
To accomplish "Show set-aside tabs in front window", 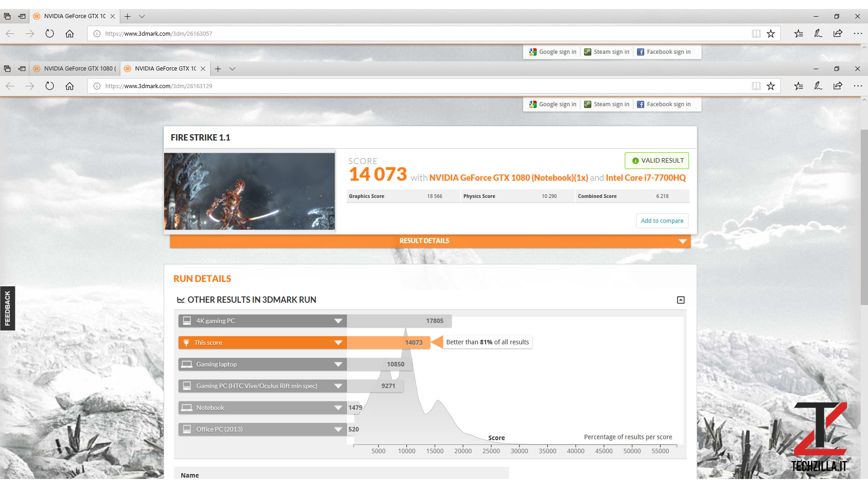I will tap(7, 69).
